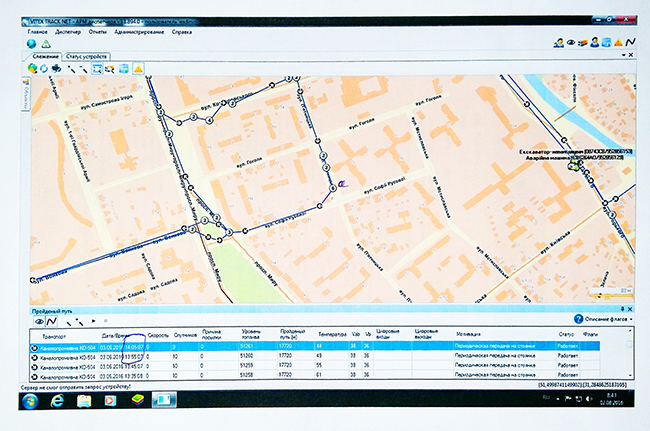Switch to the Статус устройств tab

click(87, 56)
